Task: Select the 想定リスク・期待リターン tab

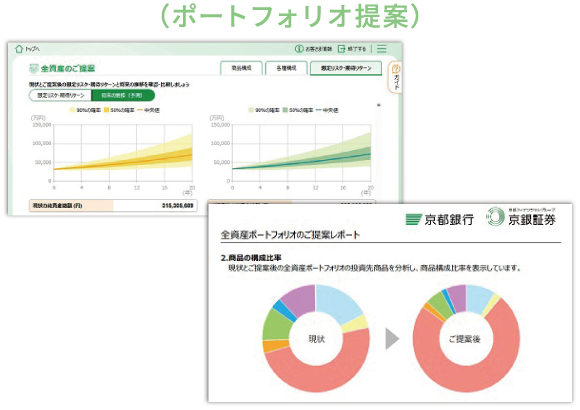Action: pyautogui.click(x=346, y=68)
